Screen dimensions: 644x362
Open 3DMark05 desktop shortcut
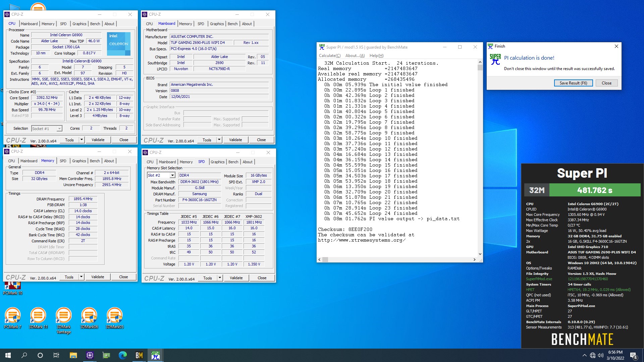coord(115,318)
